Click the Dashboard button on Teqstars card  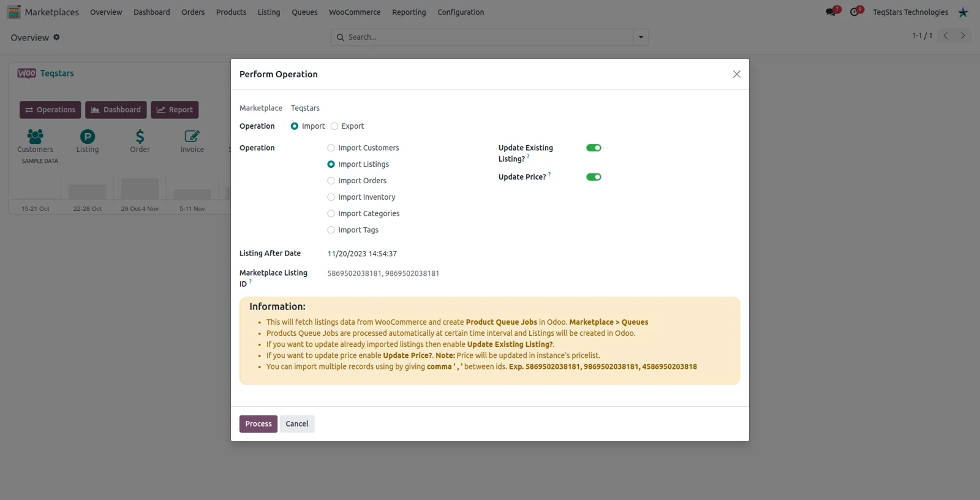pos(116,110)
